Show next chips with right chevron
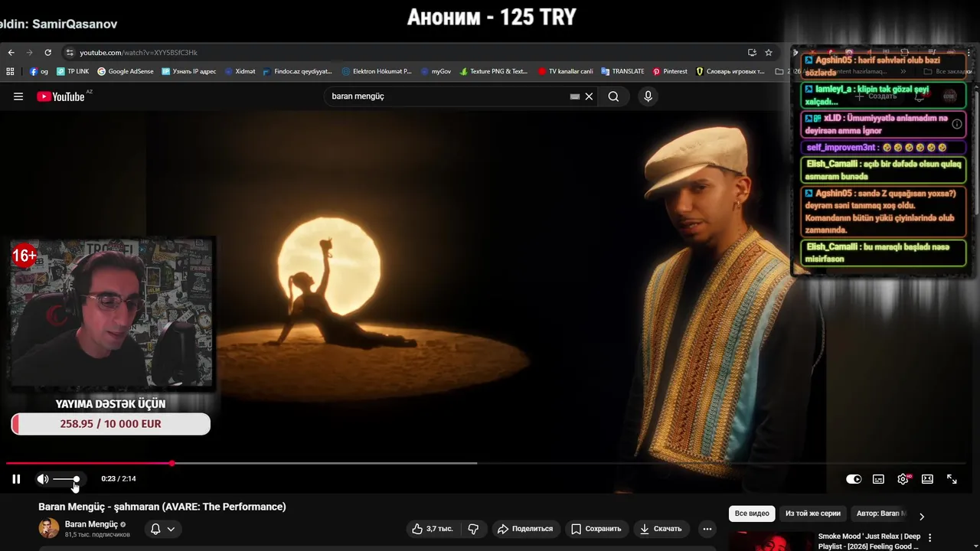980x551 pixels. pos(922,516)
